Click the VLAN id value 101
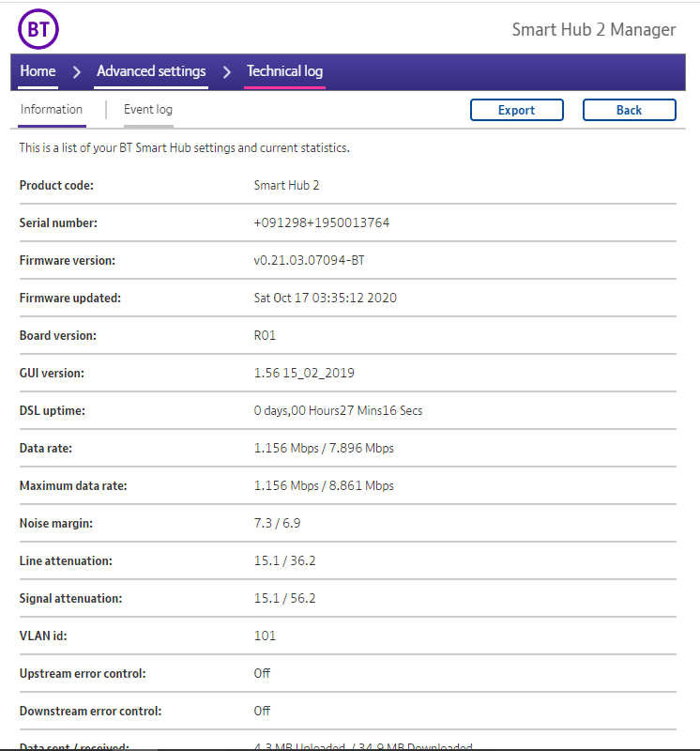Image resolution: width=700 pixels, height=751 pixels. pyautogui.click(x=265, y=636)
